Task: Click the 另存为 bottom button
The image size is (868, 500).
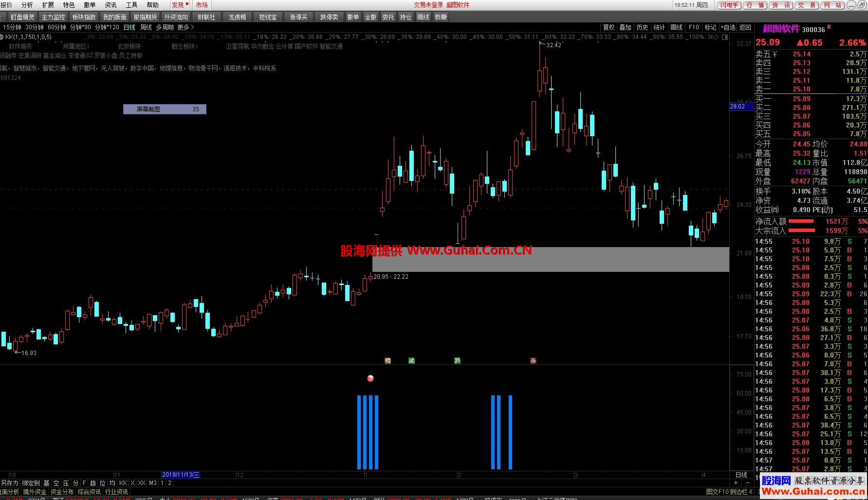Action: coord(9,483)
